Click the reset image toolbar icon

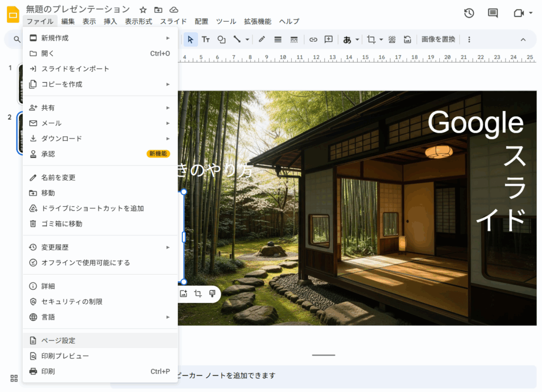click(x=407, y=40)
